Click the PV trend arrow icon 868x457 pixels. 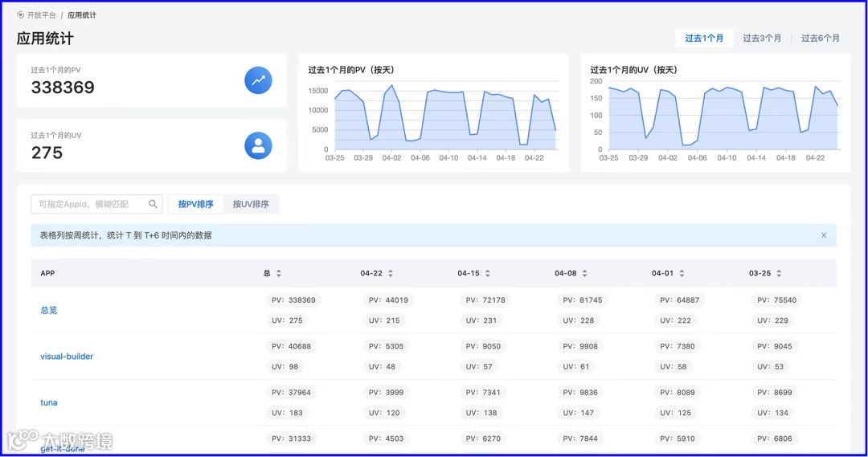(x=258, y=80)
